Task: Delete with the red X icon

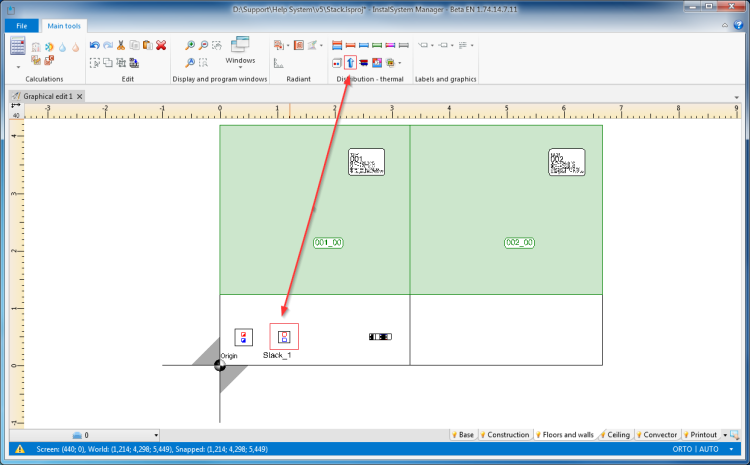Action: coord(161,45)
